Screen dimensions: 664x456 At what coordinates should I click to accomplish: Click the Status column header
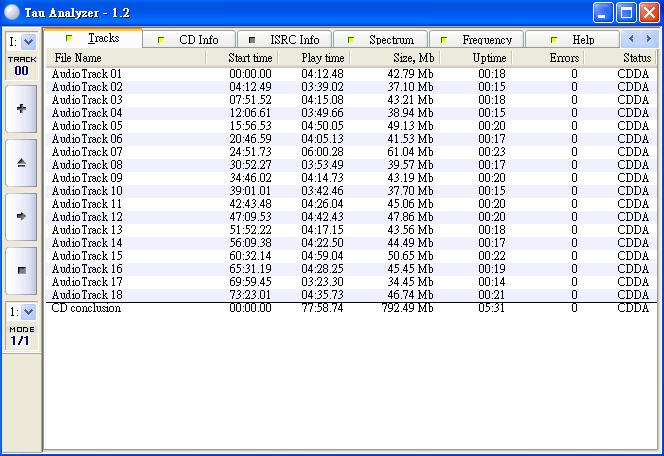coord(620,58)
